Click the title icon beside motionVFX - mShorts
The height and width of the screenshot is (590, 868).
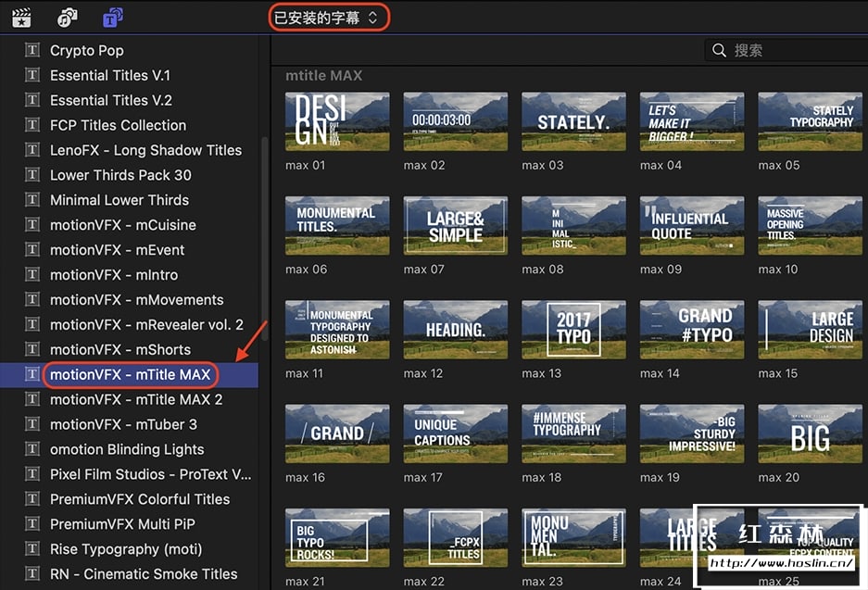click(32, 349)
